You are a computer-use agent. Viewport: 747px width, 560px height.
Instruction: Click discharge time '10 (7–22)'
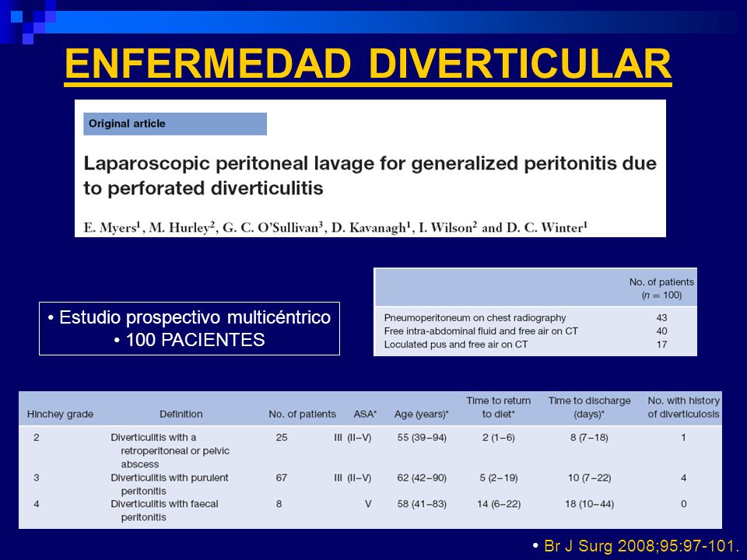click(x=589, y=478)
